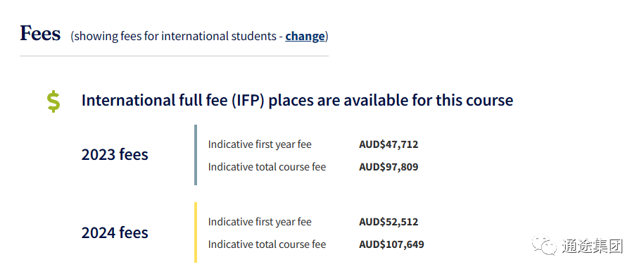Viewport: 644px width, 274px height.
Task: Click 2023 "Indicative first year fee" label
Action: point(260,144)
